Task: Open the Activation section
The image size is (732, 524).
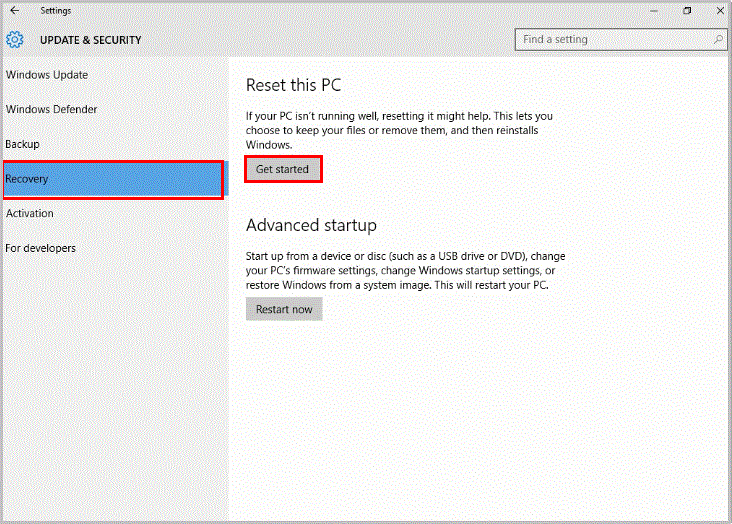Action: [x=29, y=213]
